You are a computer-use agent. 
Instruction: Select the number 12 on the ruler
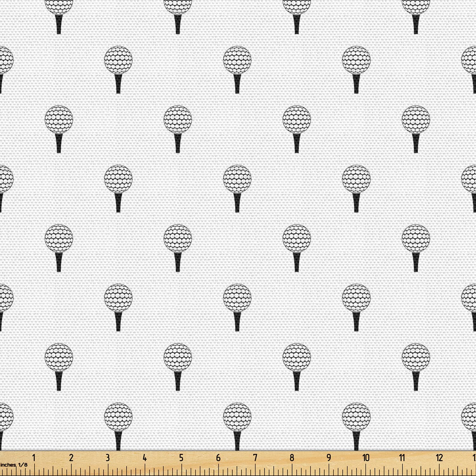click(439, 458)
